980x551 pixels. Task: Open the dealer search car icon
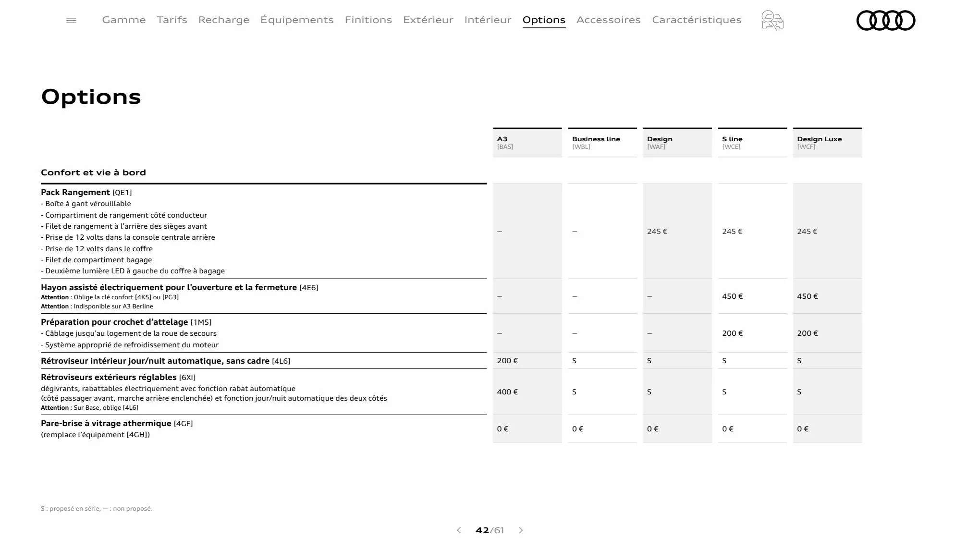pyautogui.click(x=772, y=20)
